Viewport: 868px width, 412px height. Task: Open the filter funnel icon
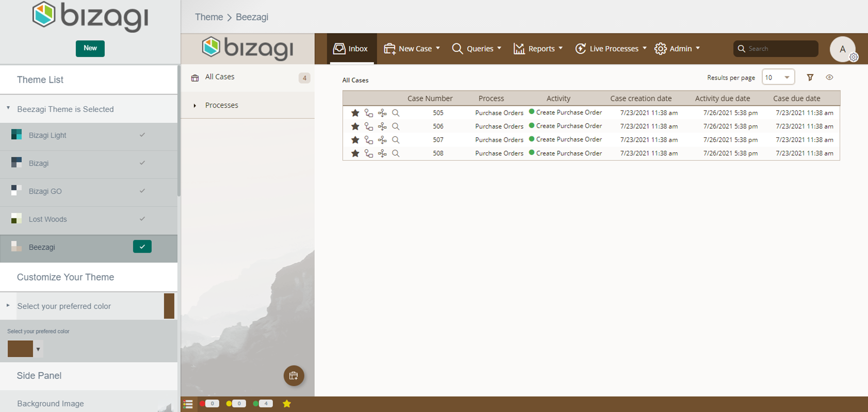810,77
